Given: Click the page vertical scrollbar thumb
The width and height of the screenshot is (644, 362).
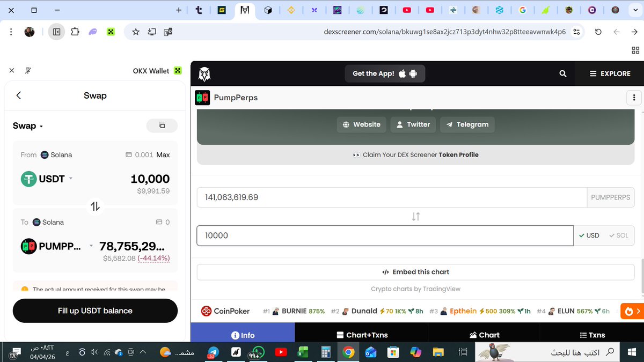Looking at the screenshot, I should tap(642, 276).
